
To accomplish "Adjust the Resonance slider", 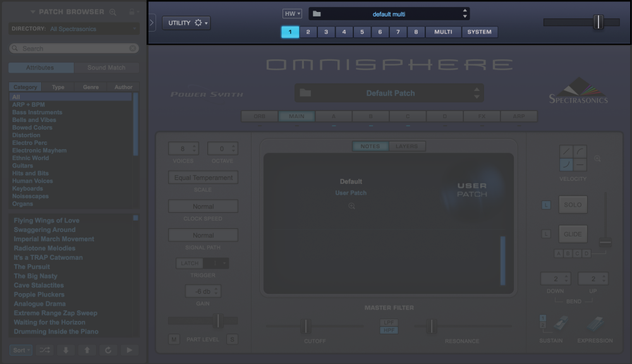I will point(431,326).
